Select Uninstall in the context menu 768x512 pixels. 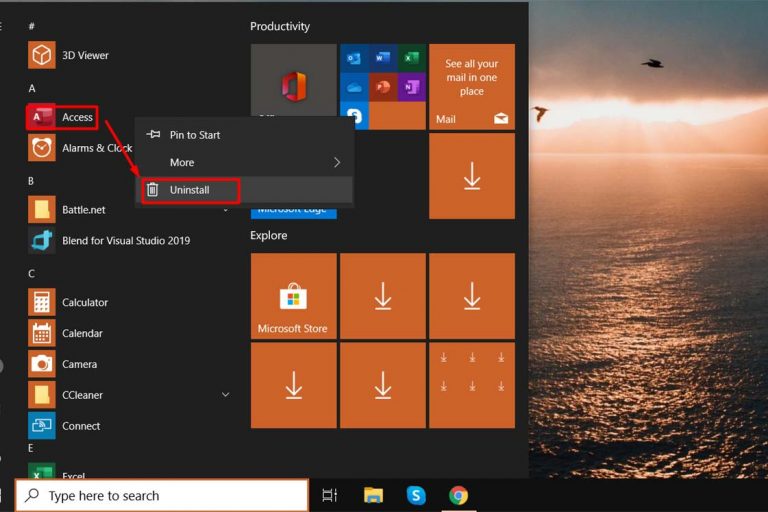[x=244, y=190]
